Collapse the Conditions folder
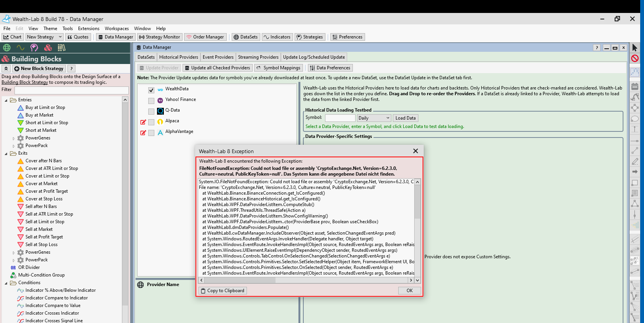Screen dimensions: 644x323 tap(6, 283)
